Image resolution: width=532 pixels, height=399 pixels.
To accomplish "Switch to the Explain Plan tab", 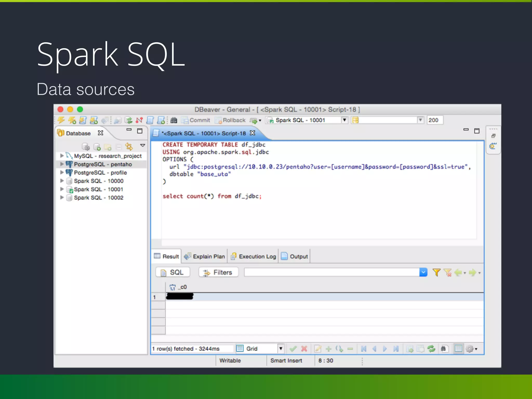I will [204, 256].
